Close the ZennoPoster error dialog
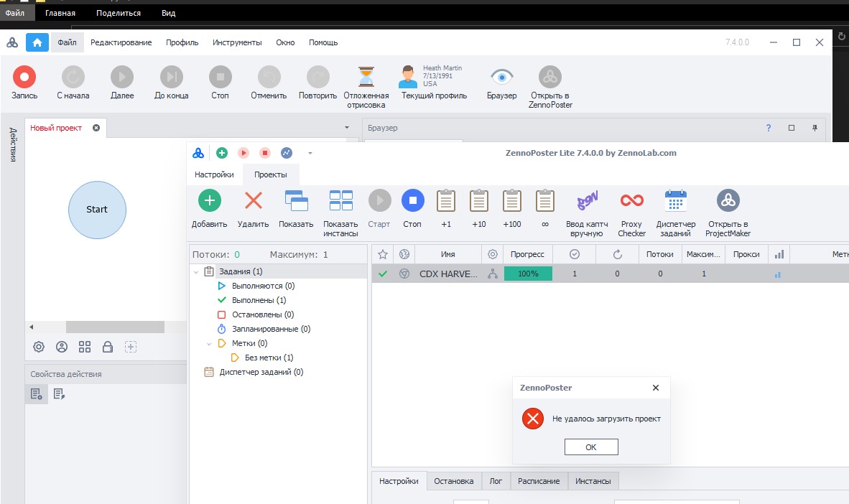Screen dimensions: 849x504 tap(656, 388)
